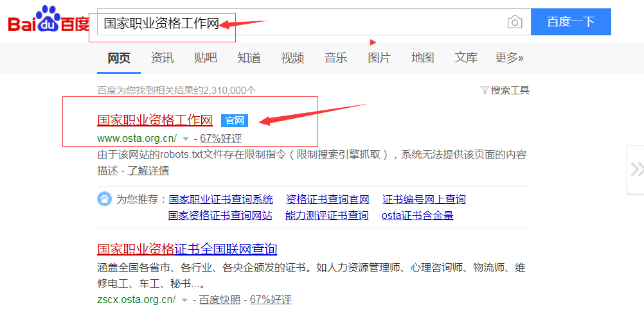644x321 pixels.
Task: Click the paw icon beside 为您推荐
Action: click(104, 200)
